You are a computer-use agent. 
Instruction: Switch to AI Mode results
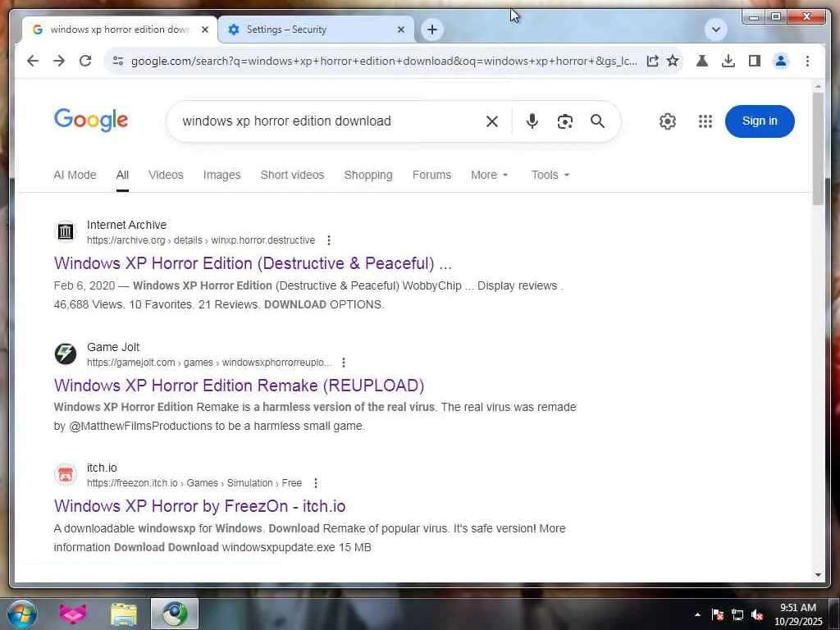tap(75, 176)
